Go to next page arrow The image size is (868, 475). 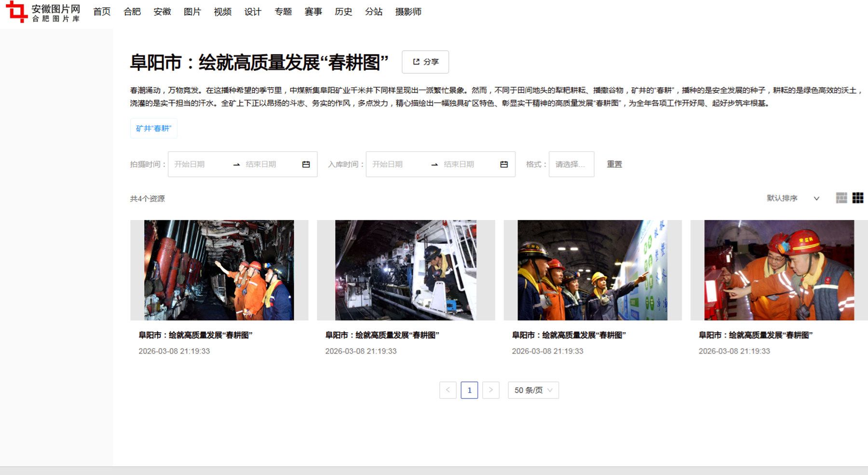click(x=490, y=390)
